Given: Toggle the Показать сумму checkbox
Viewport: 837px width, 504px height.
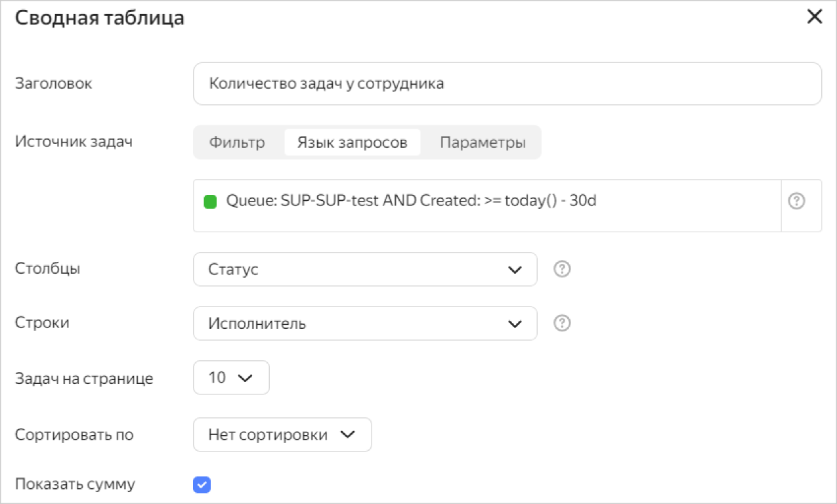Looking at the screenshot, I should point(202,485).
